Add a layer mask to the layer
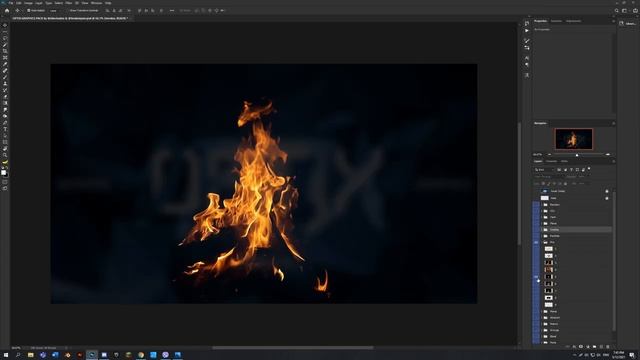Viewport: 640px width, 360px height. [x=581, y=347]
